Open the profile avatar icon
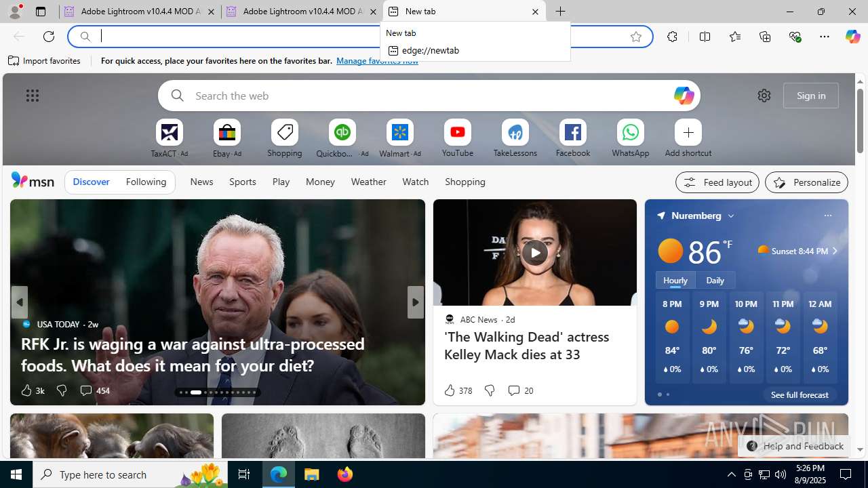Viewport: 868px width, 488px height. tap(15, 12)
